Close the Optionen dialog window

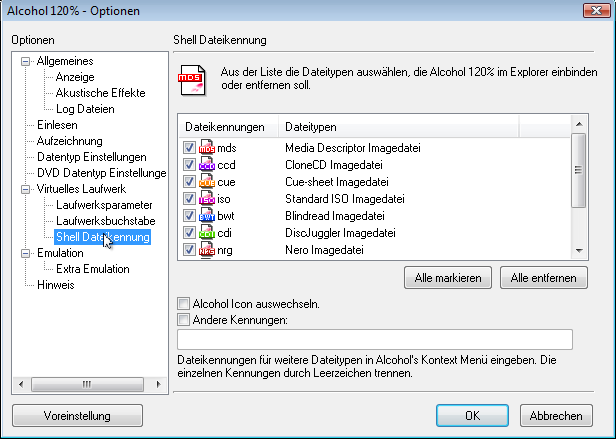[x=596, y=11]
